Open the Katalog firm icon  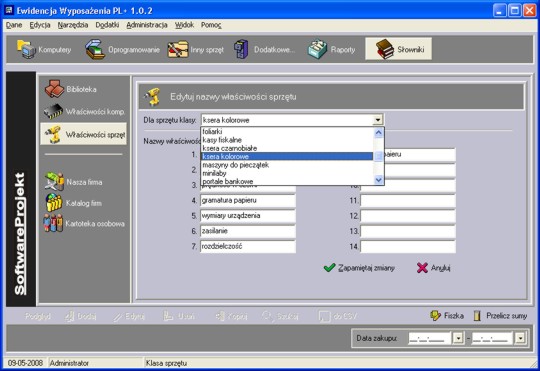tap(54, 203)
